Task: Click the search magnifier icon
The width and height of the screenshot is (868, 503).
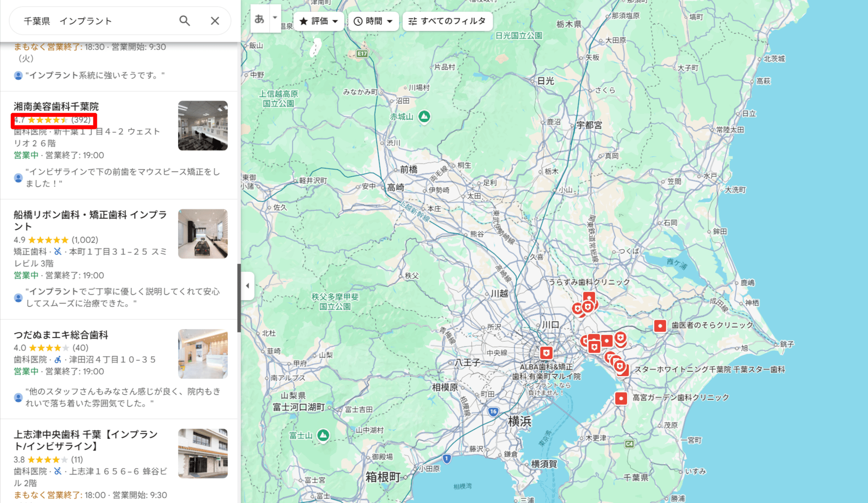Action: [185, 21]
